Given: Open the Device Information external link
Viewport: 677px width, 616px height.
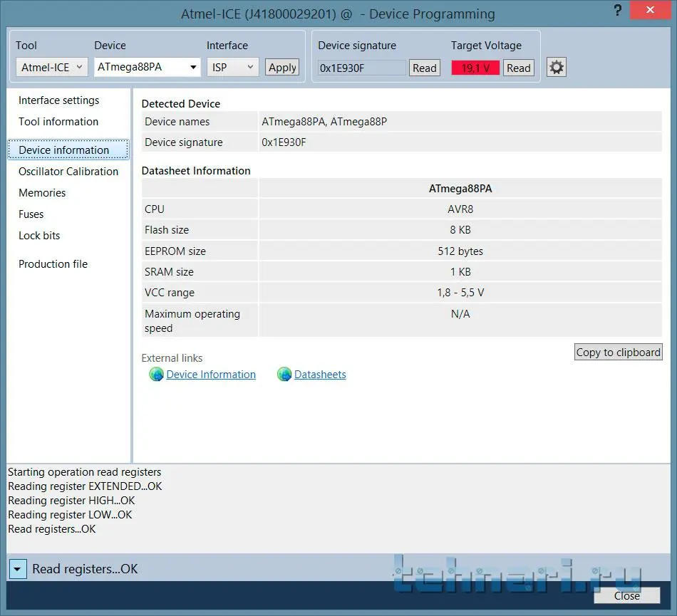Looking at the screenshot, I should click(211, 375).
